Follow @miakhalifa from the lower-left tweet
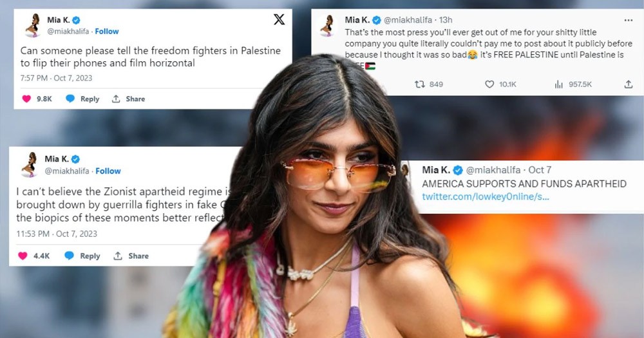Image resolution: width=644 pixels, height=338 pixels. (108, 171)
